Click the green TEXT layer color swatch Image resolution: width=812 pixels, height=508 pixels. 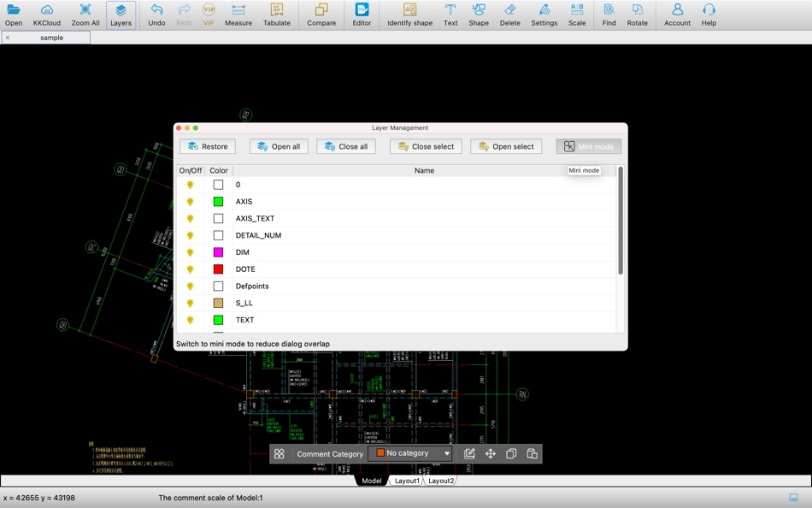click(219, 320)
